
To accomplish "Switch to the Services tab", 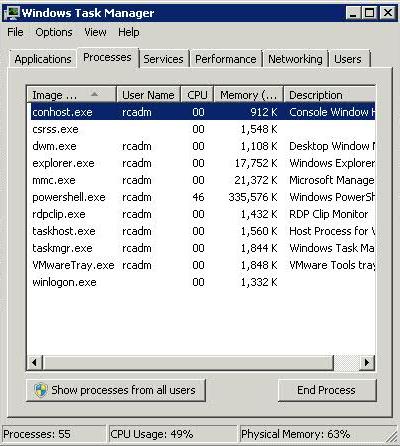I will tap(163, 59).
